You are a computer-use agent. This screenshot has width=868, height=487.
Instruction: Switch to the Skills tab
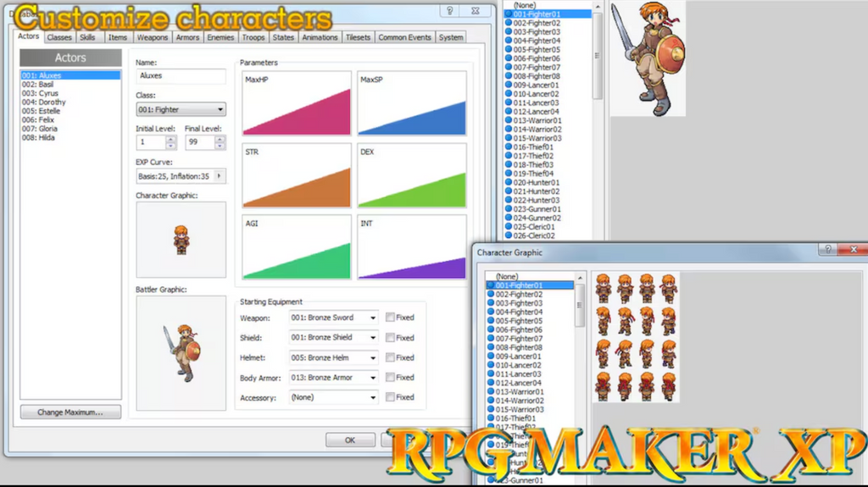click(87, 37)
